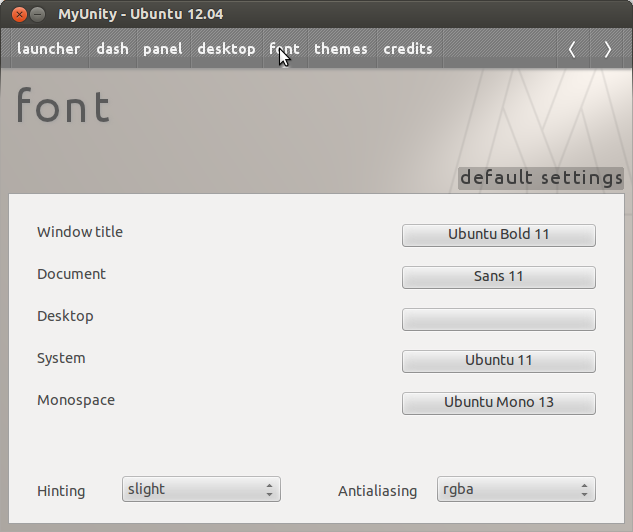Change System font Ubuntu 11

point(498,361)
